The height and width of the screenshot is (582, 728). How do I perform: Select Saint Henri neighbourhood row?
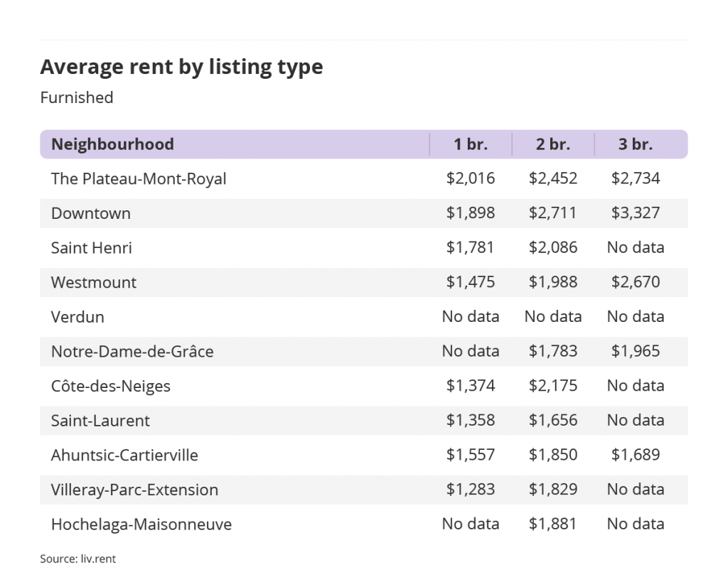coord(363,248)
